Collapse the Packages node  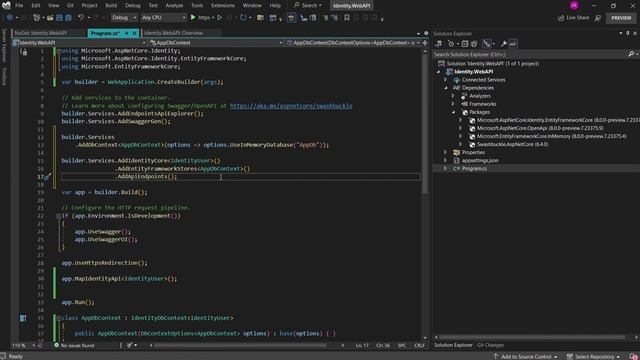coord(453,112)
